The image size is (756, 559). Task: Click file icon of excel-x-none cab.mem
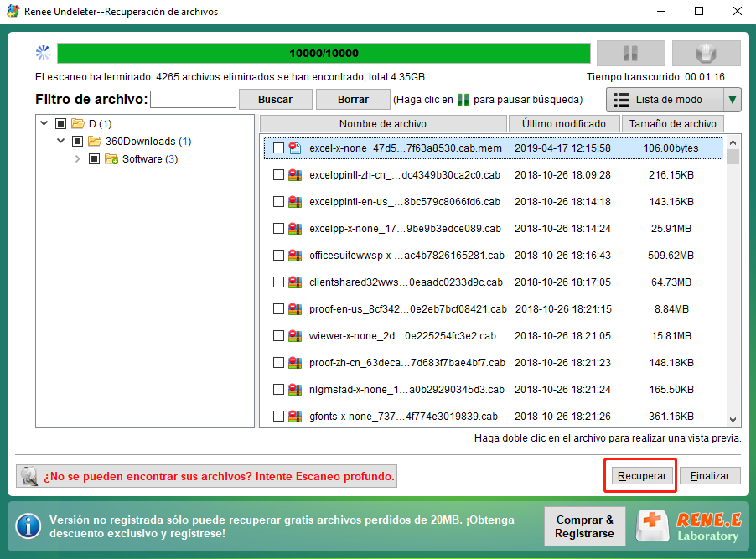click(295, 148)
